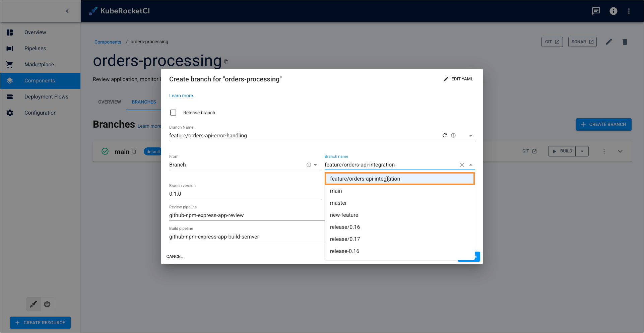Open Deployment Flows from the sidebar
The width and height of the screenshot is (644, 333).
[47, 96]
